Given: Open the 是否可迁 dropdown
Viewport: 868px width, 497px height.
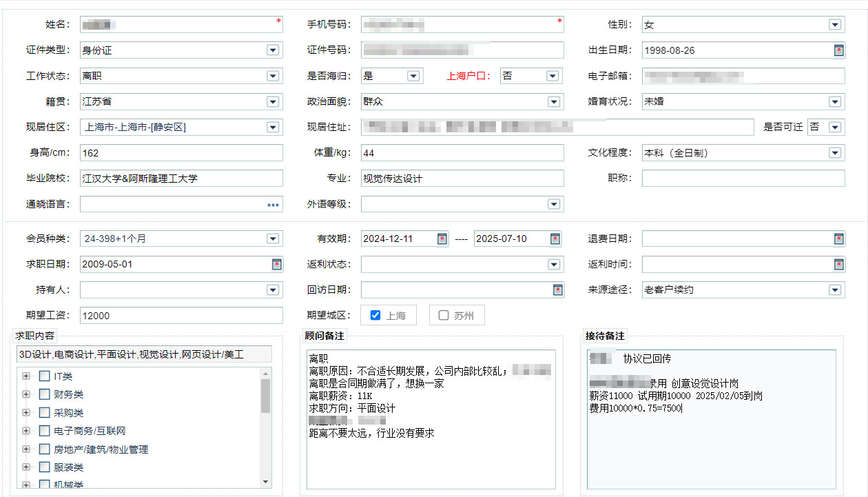Looking at the screenshot, I should click(x=835, y=127).
